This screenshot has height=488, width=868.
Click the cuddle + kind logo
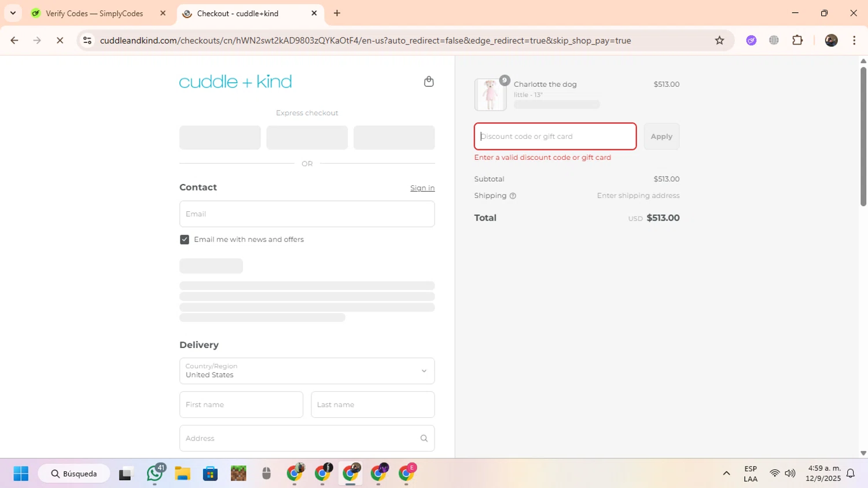tap(236, 82)
